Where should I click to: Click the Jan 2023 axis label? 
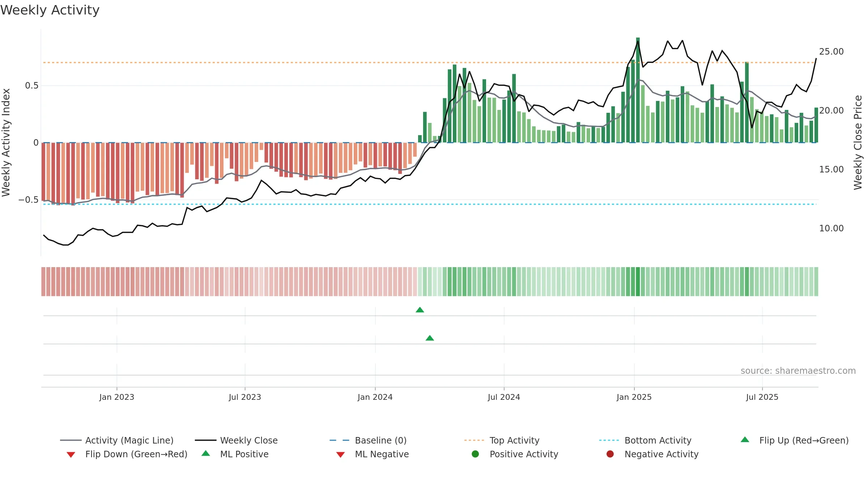coord(117,397)
